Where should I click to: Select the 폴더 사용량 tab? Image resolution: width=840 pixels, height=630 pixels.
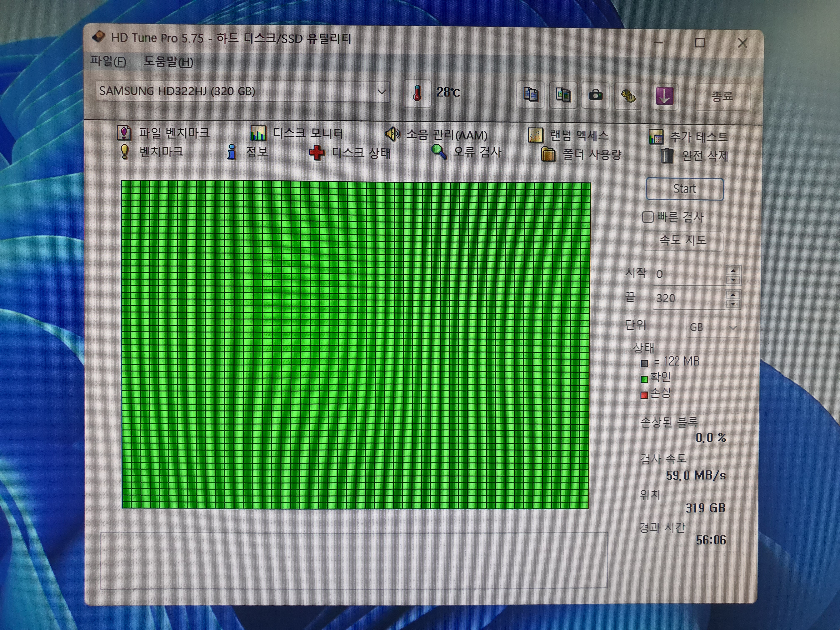581,155
